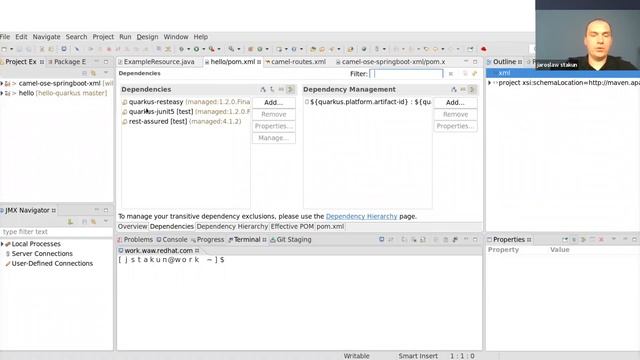
Task: Click the New file toolbar icon
Action: point(4,49)
